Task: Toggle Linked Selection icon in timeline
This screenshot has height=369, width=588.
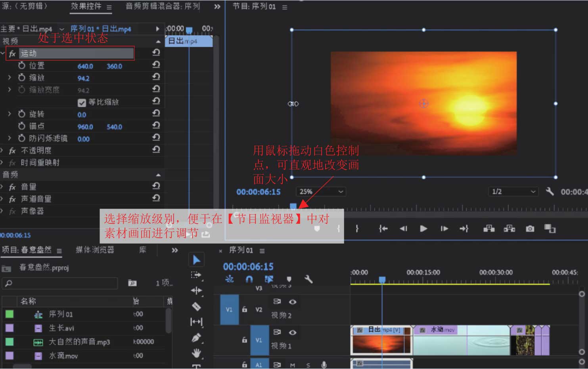Action: (269, 279)
